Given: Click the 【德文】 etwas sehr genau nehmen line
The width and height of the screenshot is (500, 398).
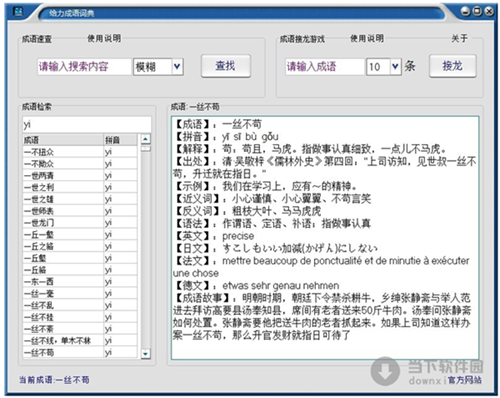Looking at the screenshot, I should 256,286.
